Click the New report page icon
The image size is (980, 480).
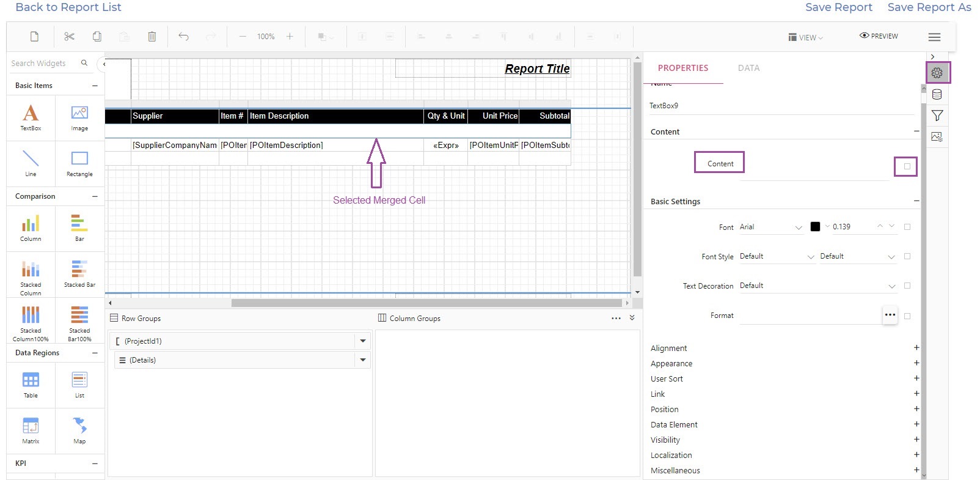[x=35, y=37]
